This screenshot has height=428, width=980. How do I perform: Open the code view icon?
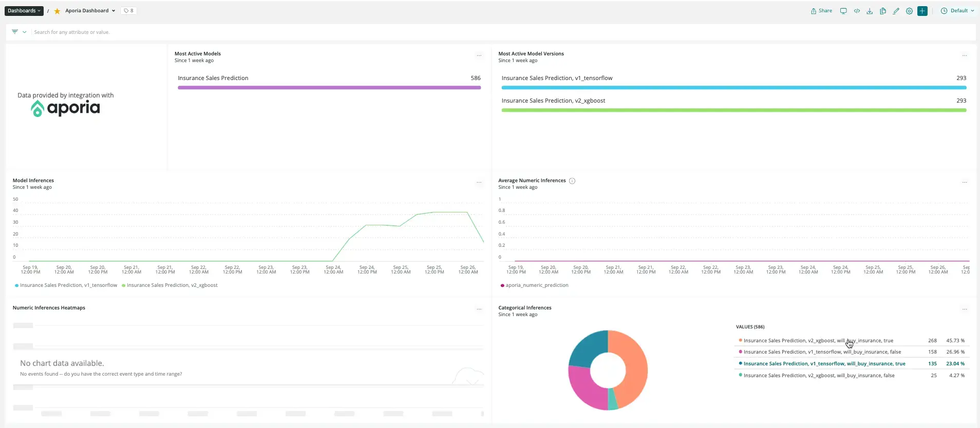pos(857,11)
